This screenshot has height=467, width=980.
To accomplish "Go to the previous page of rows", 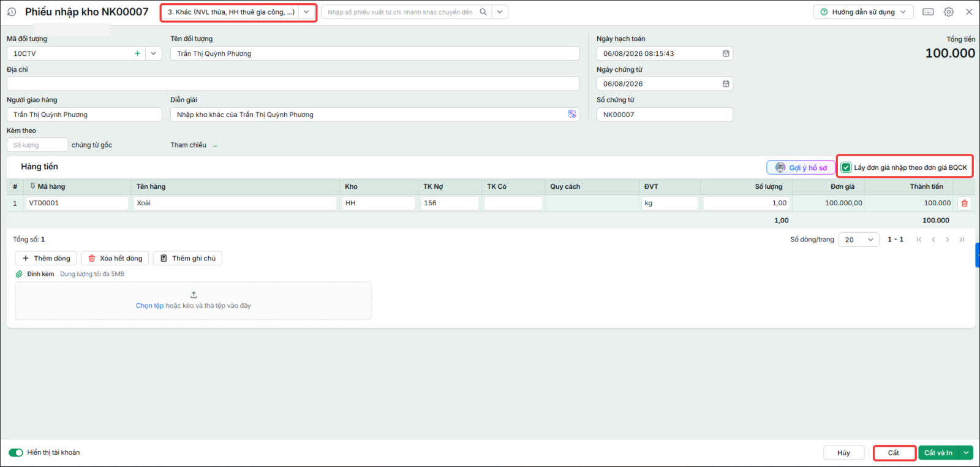I will coord(933,240).
